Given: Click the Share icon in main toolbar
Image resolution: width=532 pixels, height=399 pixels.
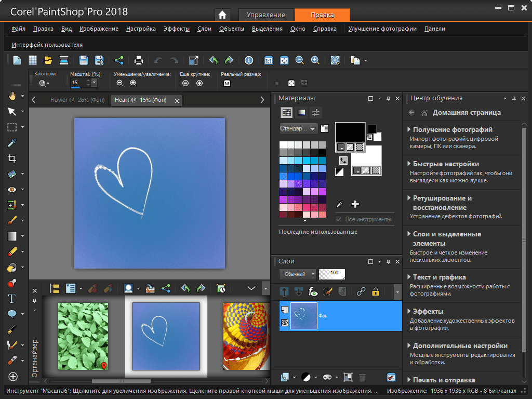Looking at the screenshot, I should point(119,60).
